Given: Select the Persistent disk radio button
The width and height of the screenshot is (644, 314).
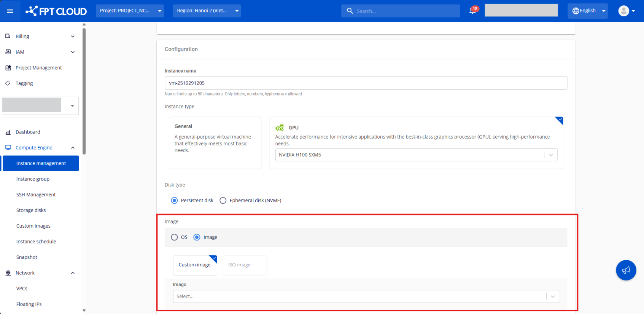Looking at the screenshot, I should point(174,201).
